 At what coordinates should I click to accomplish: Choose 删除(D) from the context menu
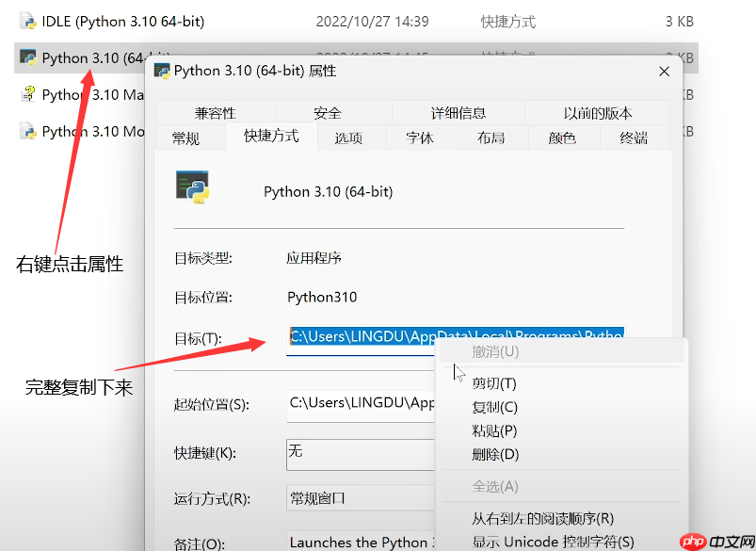pyautogui.click(x=562, y=454)
